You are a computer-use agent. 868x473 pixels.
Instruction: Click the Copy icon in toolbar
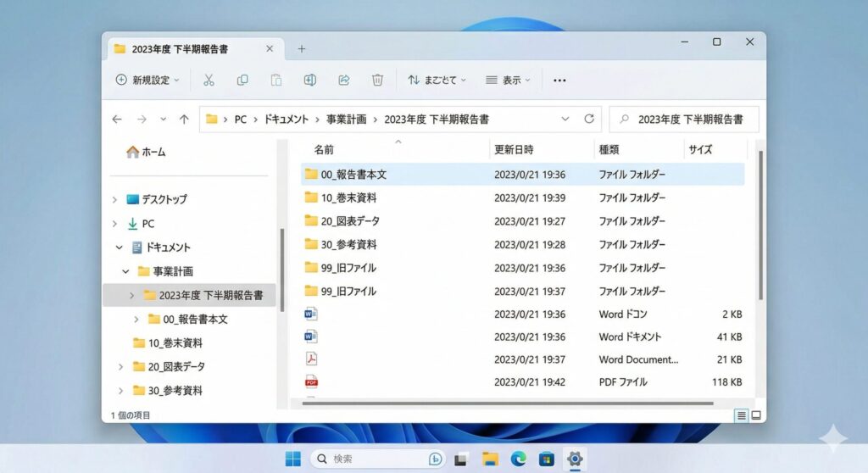[x=242, y=80]
